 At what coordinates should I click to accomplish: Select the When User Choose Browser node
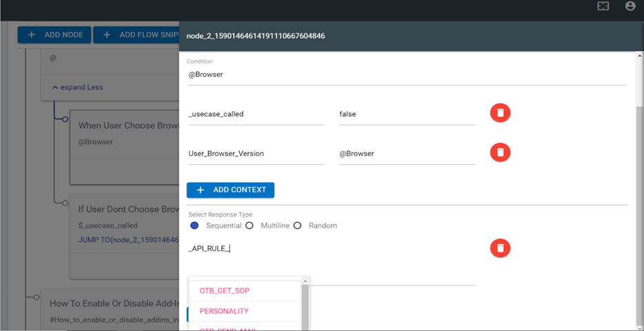(124, 147)
